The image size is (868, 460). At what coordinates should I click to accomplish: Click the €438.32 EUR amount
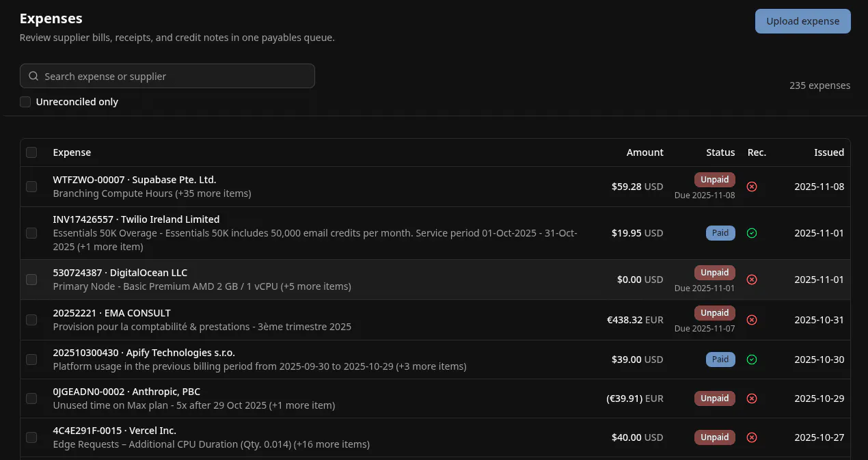(635, 320)
